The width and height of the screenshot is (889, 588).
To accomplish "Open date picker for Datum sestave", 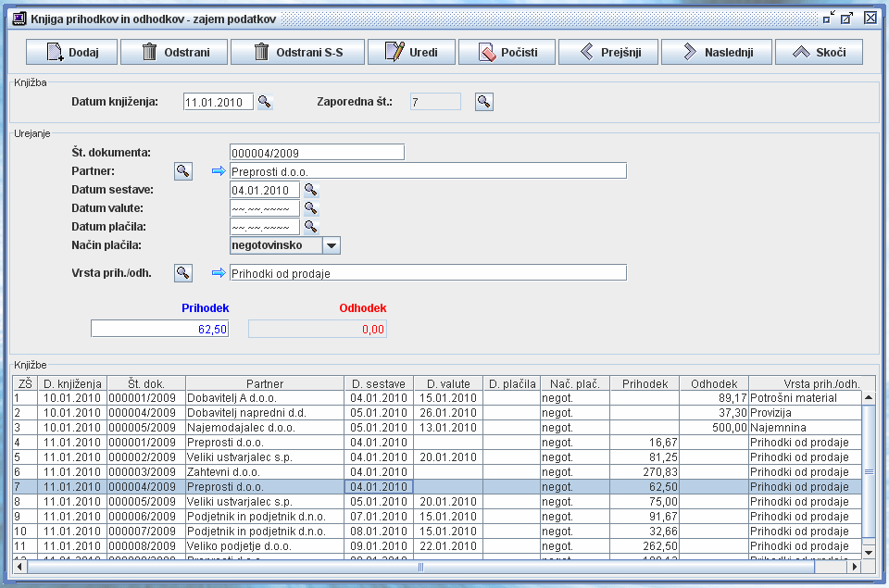I will [x=311, y=190].
